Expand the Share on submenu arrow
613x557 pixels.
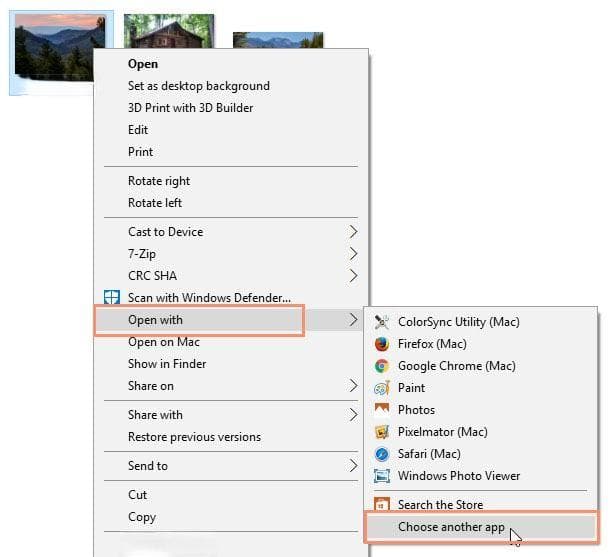tap(353, 386)
